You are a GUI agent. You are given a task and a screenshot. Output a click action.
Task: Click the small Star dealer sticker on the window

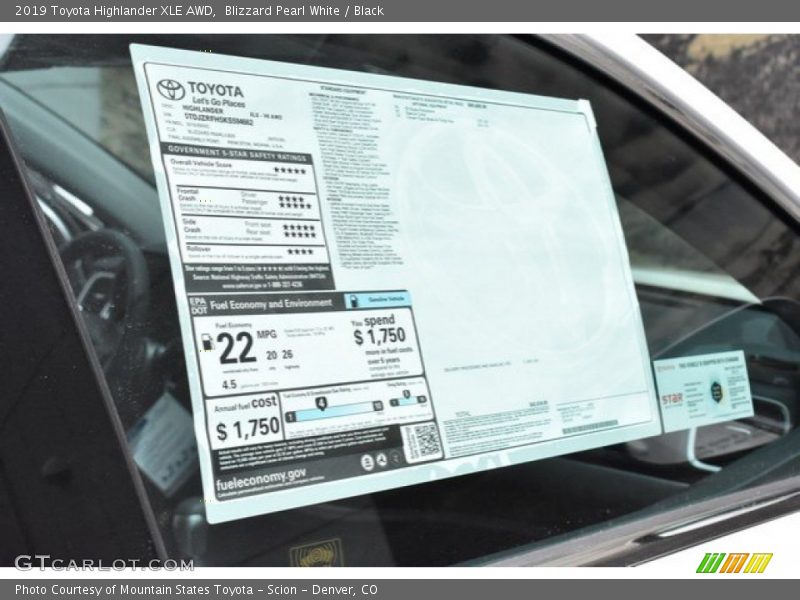[704, 390]
